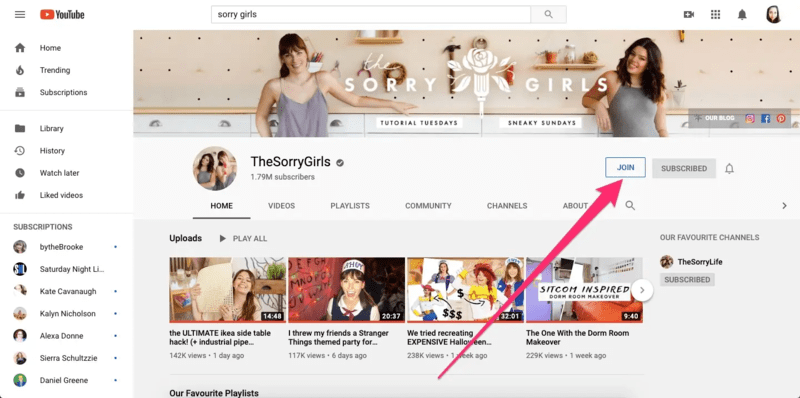The image size is (800, 398).
Task: Click the search magnifier button
Action: (x=548, y=14)
